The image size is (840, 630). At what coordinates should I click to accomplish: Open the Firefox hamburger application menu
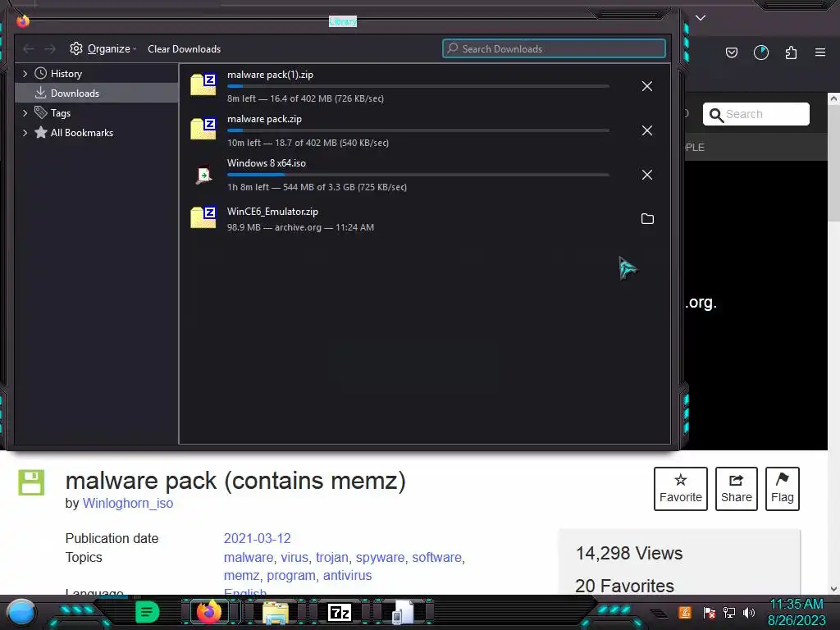820,52
